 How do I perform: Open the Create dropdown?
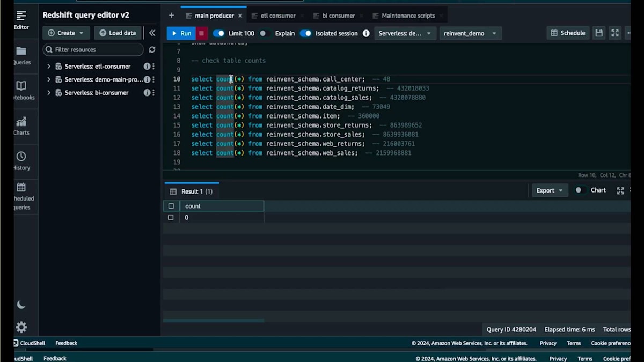point(66,33)
